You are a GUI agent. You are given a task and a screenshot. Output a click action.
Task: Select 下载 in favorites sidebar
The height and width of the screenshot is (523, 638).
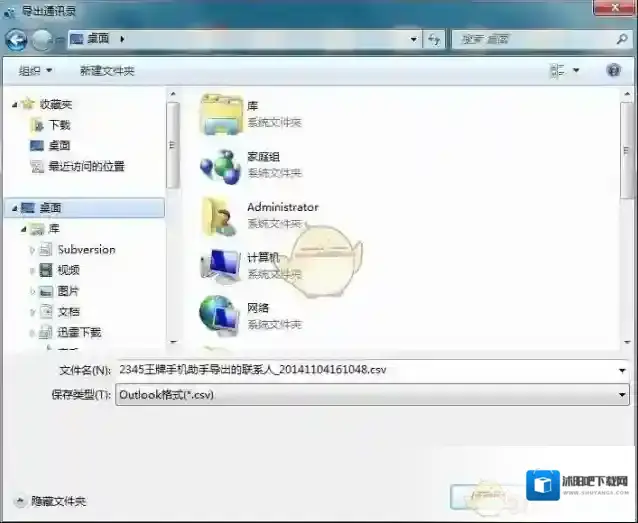coord(59,125)
